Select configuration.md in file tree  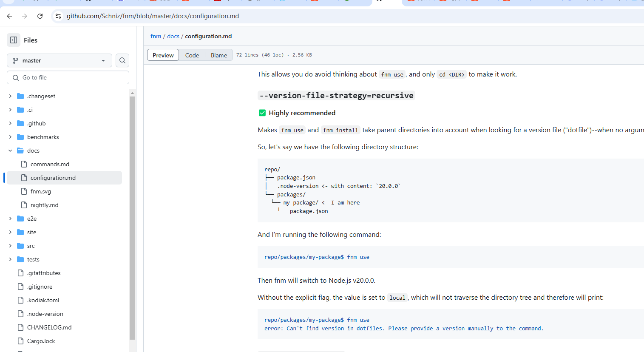(x=63, y=178)
